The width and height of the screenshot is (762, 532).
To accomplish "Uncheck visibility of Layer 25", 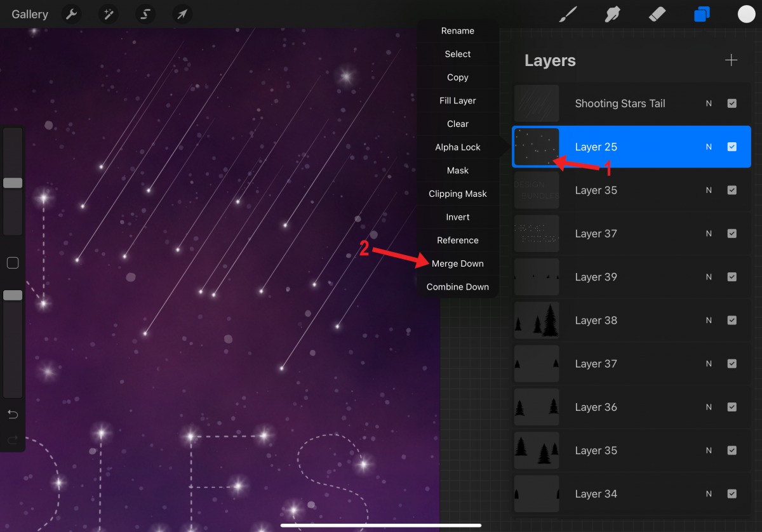I will click(x=732, y=147).
